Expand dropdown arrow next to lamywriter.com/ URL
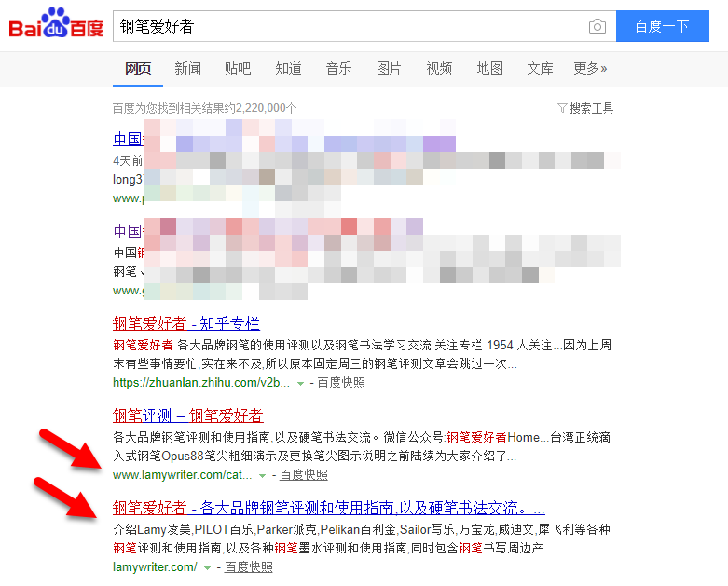Image resolution: width=728 pixels, height=586 pixels. coord(207,568)
